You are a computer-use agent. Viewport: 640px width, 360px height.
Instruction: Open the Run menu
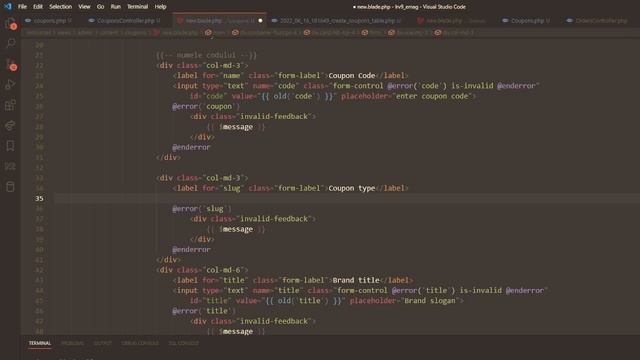click(116, 7)
